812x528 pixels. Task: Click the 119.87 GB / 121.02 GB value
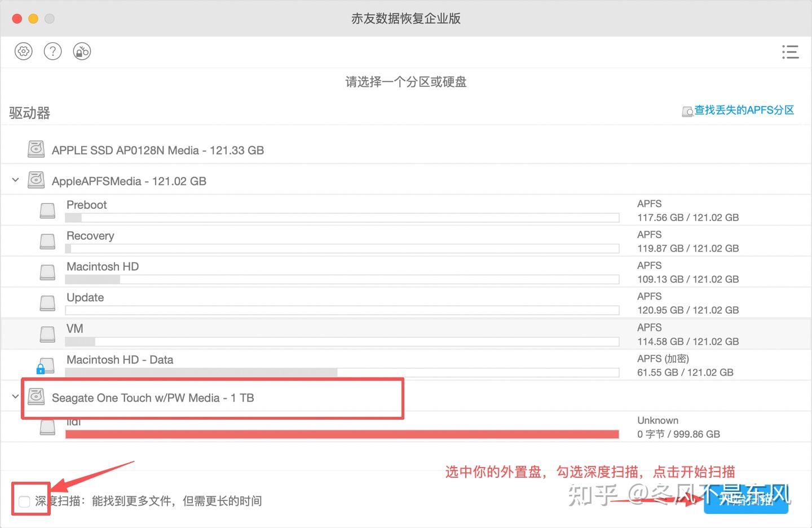(688, 249)
